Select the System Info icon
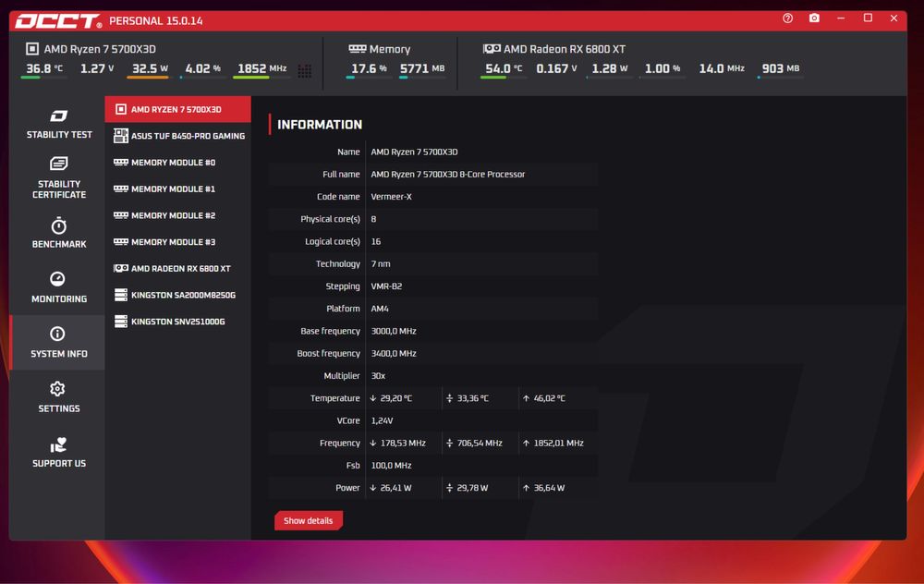 pos(57,334)
